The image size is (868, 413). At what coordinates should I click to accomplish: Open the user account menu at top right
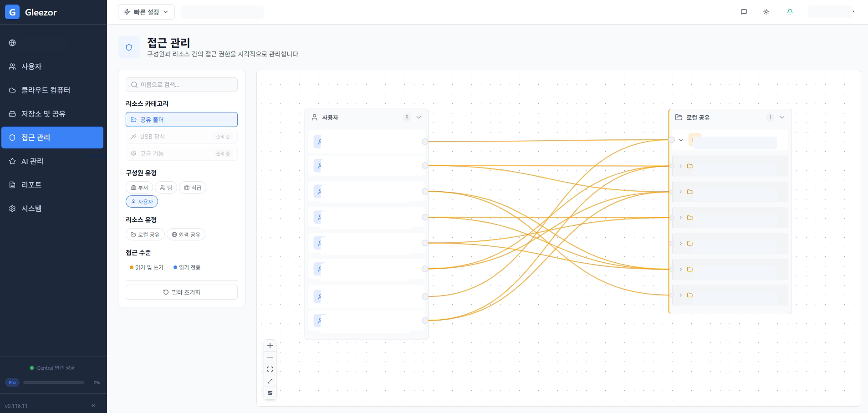click(832, 12)
